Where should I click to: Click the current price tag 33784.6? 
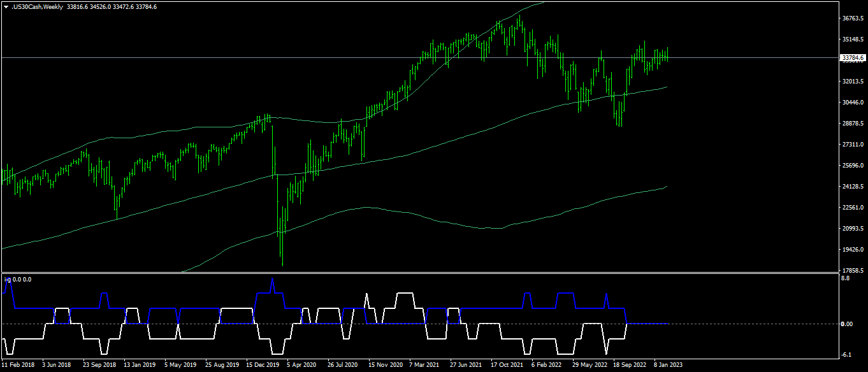point(853,57)
